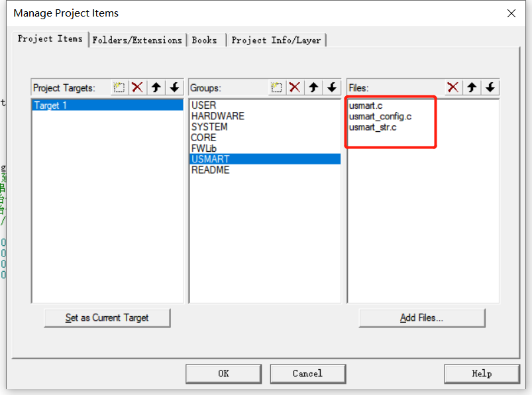This screenshot has height=395, width=532.
Task: Open the Project Info/Layer tab
Action: pos(276,40)
